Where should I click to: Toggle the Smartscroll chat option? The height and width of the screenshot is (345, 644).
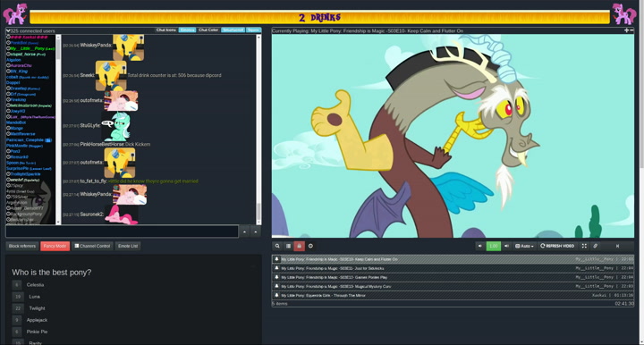(233, 30)
